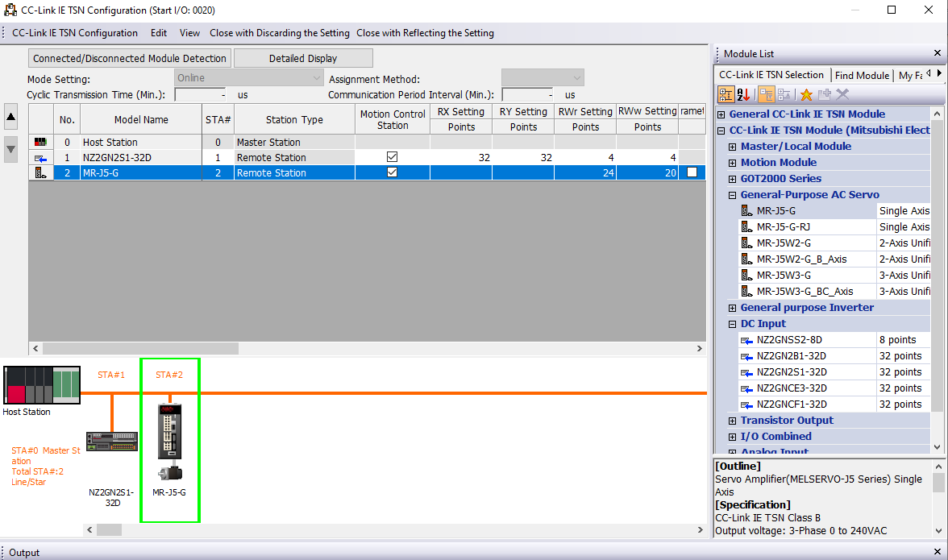The image size is (948, 560).
Task: Click the NZ2GNCF1-32D input module icon
Action: click(746, 404)
